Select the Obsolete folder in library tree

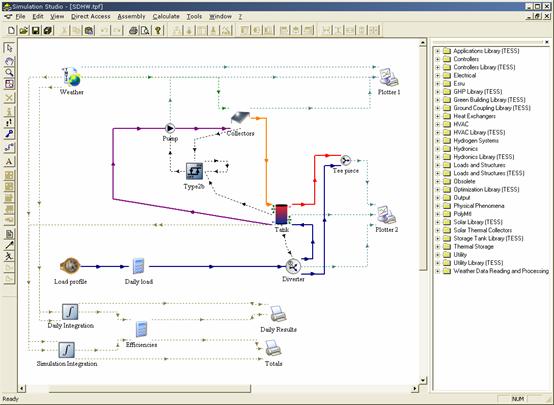point(464,181)
